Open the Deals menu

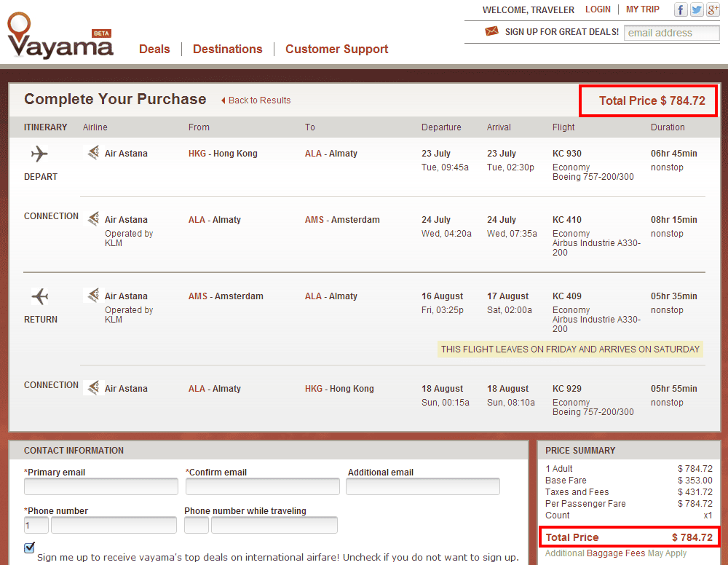point(154,50)
